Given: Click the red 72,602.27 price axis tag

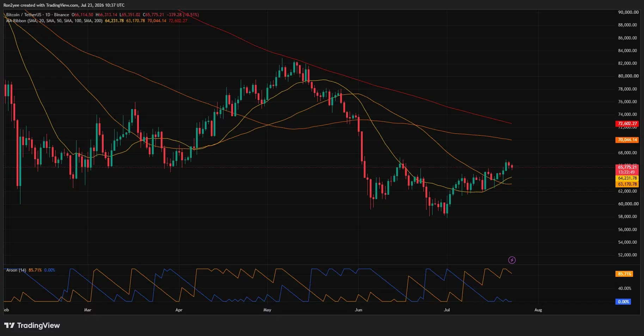Looking at the screenshot, I should click(x=627, y=124).
